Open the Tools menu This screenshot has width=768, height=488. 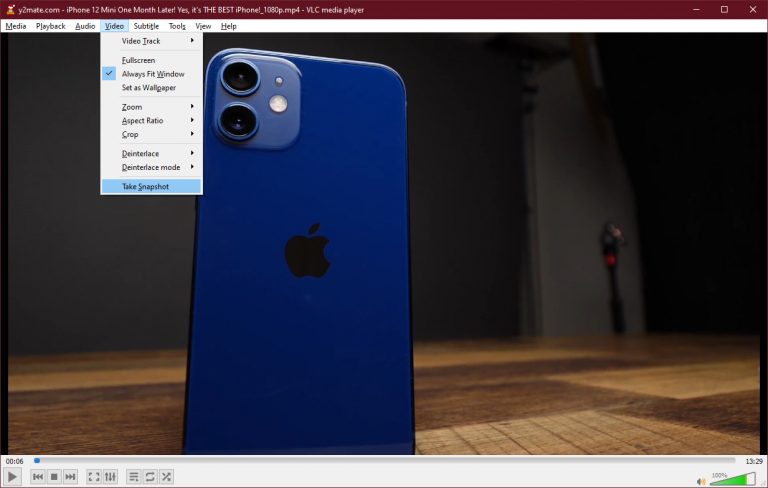(x=177, y=26)
